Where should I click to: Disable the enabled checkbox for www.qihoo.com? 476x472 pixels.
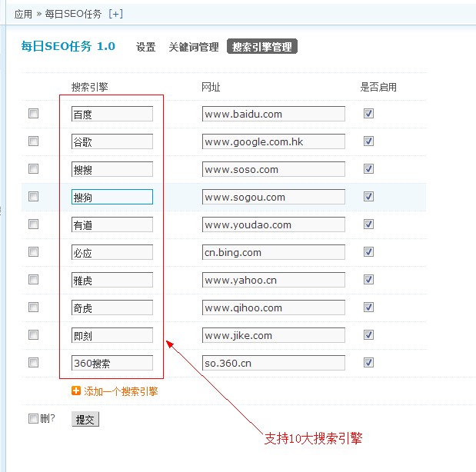coord(368,307)
